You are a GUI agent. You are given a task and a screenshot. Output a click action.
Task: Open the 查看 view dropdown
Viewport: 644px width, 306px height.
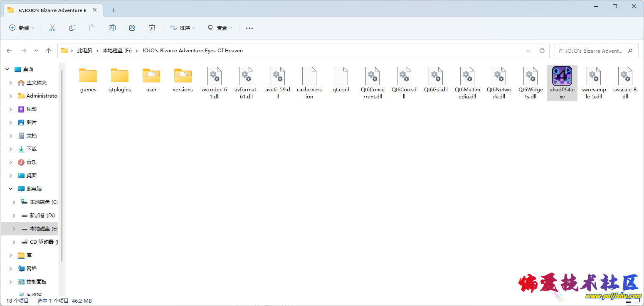(x=220, y=28)
